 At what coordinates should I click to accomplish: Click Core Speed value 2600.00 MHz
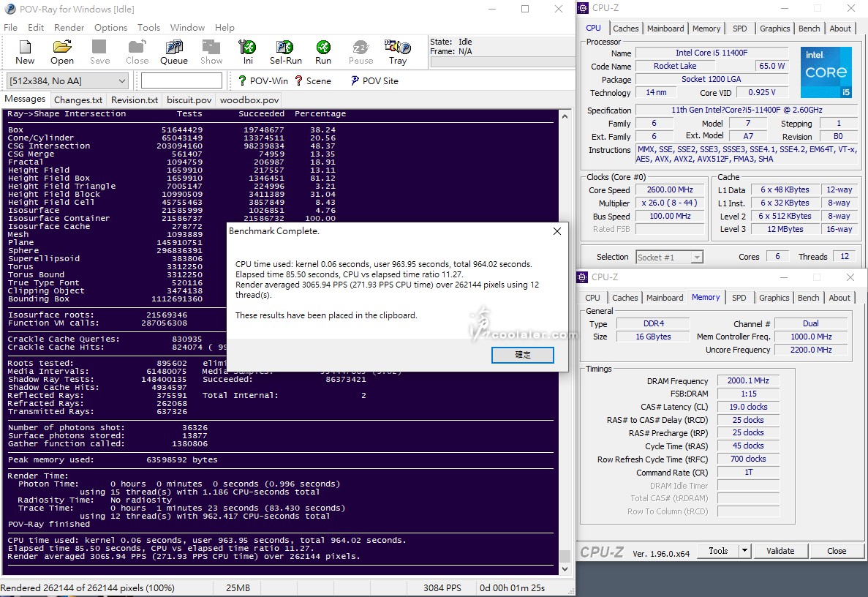coord(670,190)
